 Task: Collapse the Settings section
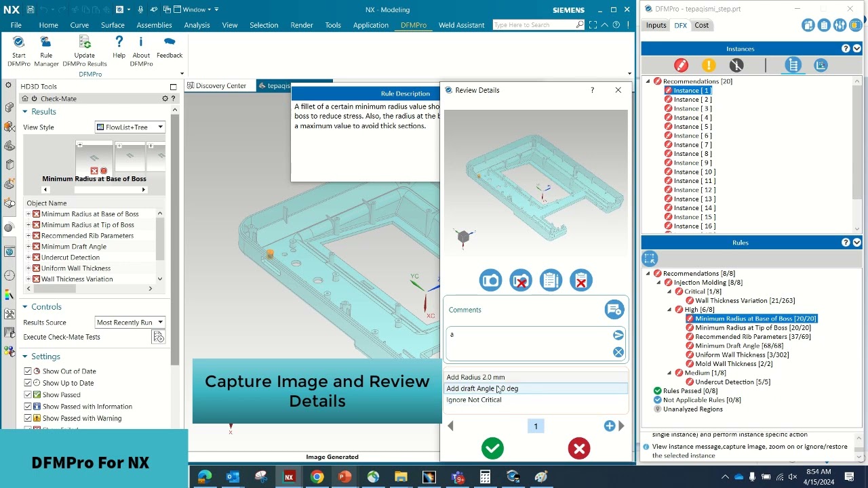(25, 357)
